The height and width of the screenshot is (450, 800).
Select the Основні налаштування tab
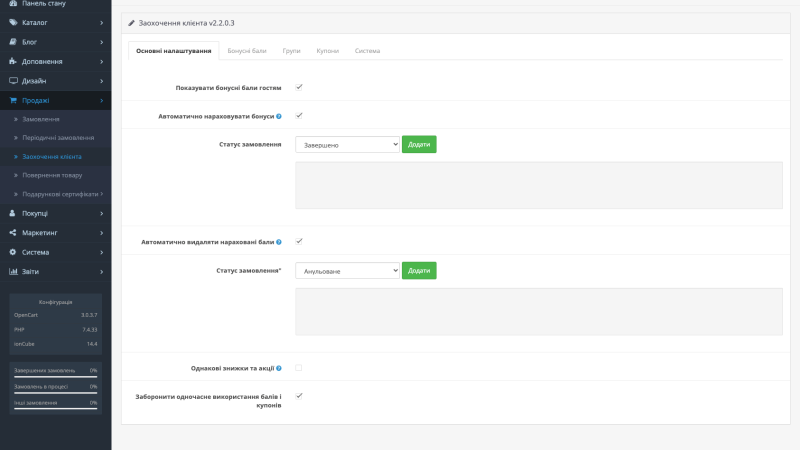point(173,51)
